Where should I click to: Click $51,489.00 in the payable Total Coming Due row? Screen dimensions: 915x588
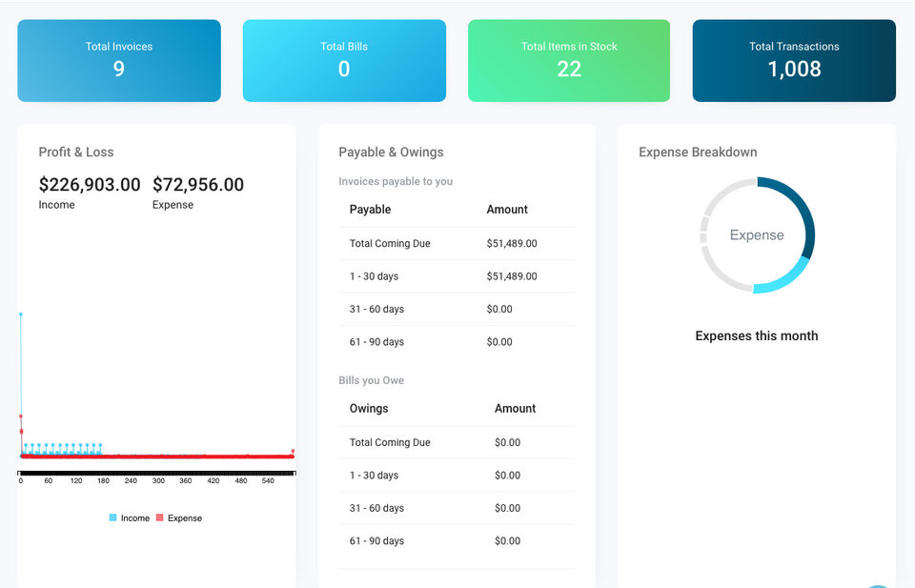[x=512, y=243]
